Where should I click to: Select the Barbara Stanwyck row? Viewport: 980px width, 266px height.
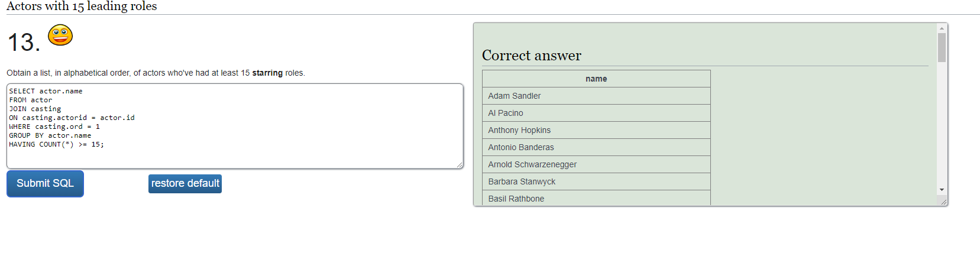coord(596,181)
